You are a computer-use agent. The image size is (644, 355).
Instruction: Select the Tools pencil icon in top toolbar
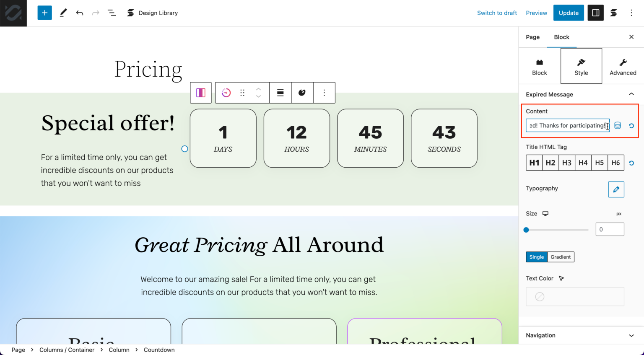(63, 13)
